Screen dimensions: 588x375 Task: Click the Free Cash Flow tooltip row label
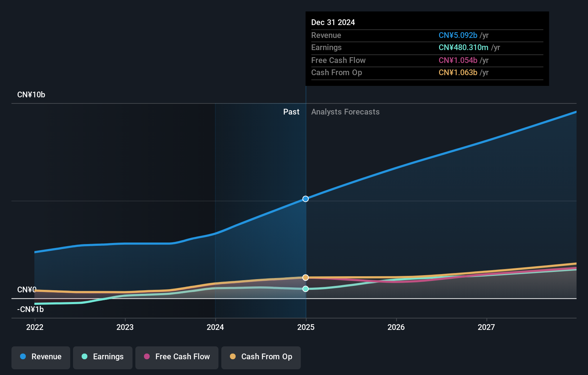click(x=338, y=60)
